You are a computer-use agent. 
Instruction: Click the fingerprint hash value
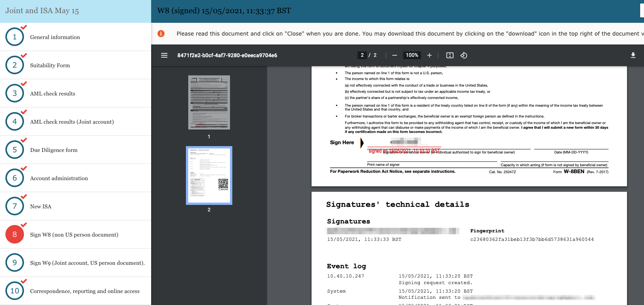coord(532,239)
